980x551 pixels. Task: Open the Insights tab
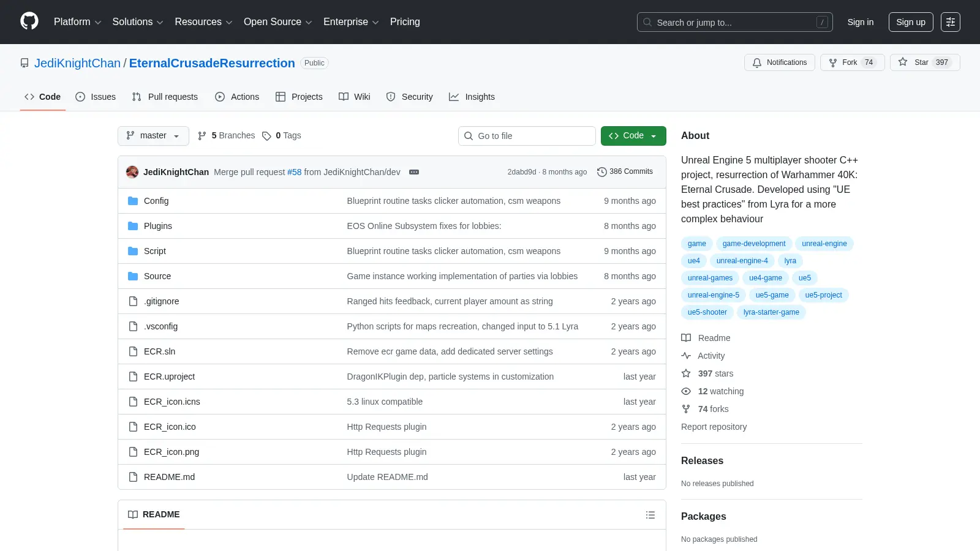click(472, 97)
